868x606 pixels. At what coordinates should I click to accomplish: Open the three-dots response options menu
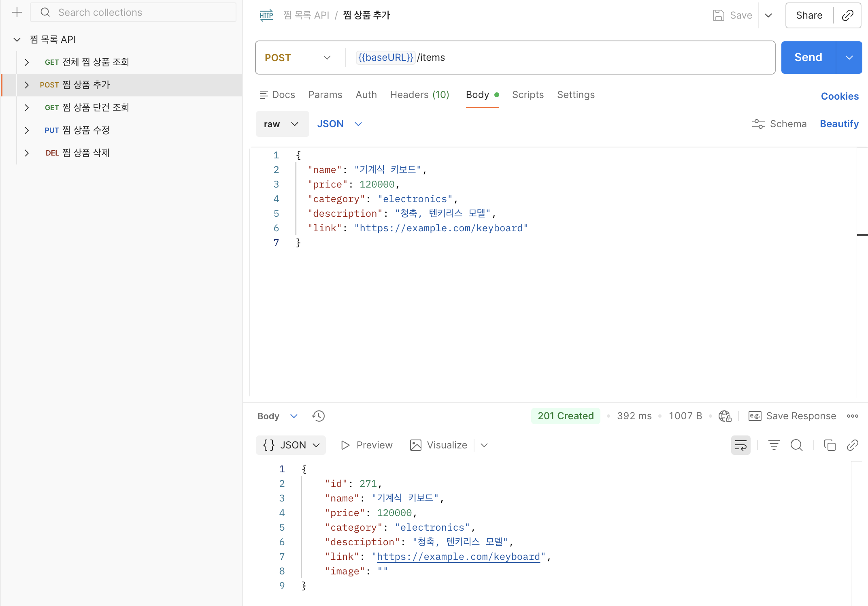[852, 416]
